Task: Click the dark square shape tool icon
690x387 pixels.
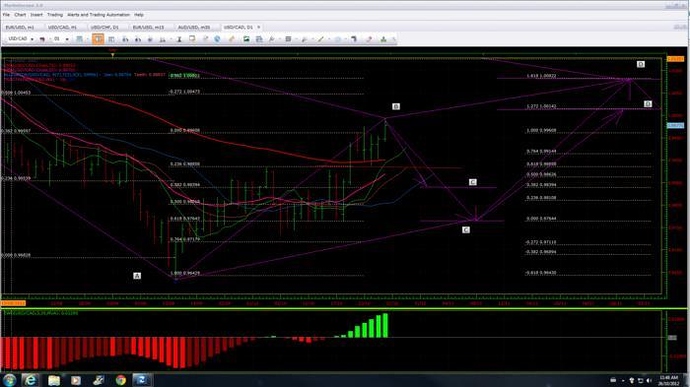Action: click(x=288, y=39)
